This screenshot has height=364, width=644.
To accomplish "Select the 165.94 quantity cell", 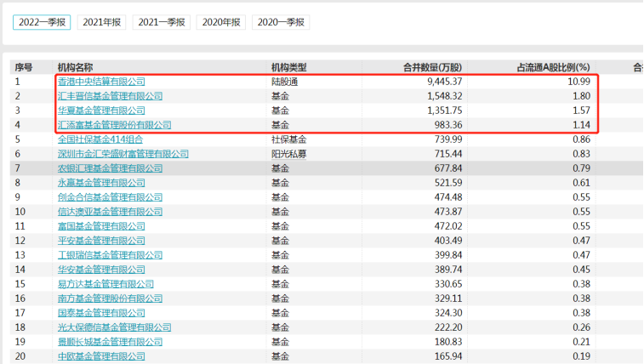I will click(x=448, y=356).
